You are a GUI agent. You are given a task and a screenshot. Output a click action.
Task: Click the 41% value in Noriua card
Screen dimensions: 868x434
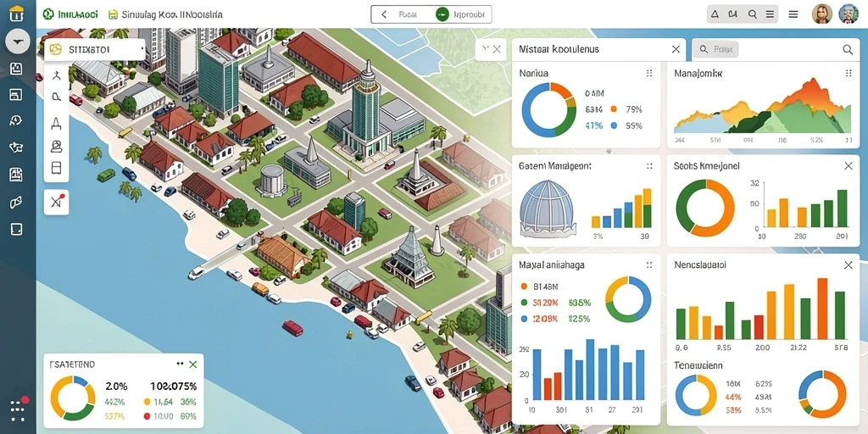(x=593, y=125)
